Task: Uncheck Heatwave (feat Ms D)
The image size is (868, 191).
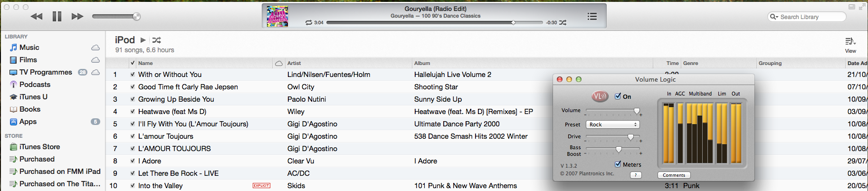Action: [x=133, y=112]
